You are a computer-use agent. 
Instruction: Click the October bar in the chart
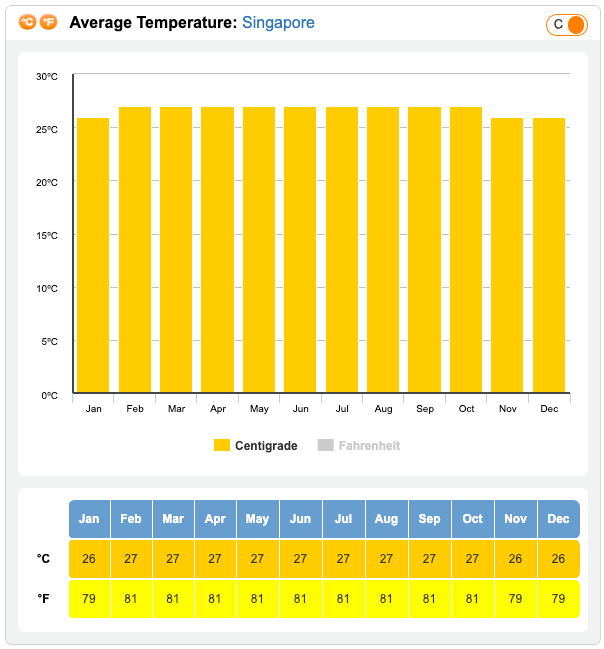(x=466, y=250)
